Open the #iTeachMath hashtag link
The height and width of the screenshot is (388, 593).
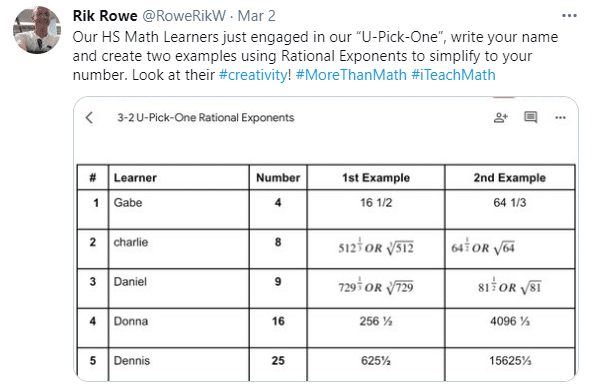pos(453,75)
